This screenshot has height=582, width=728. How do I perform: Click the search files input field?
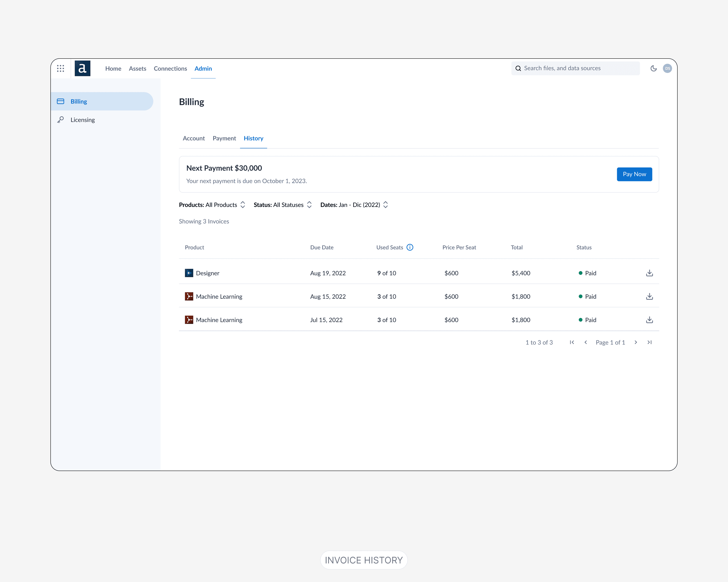click(575, 68)
